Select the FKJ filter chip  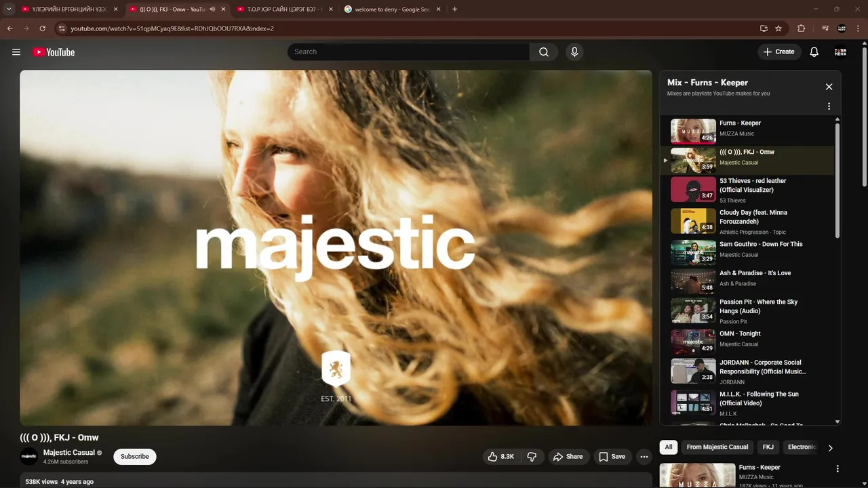(x=768, y=447)
